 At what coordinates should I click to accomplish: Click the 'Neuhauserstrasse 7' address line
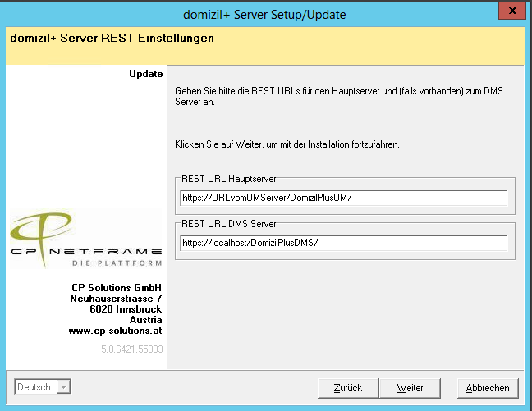(116, 299)
